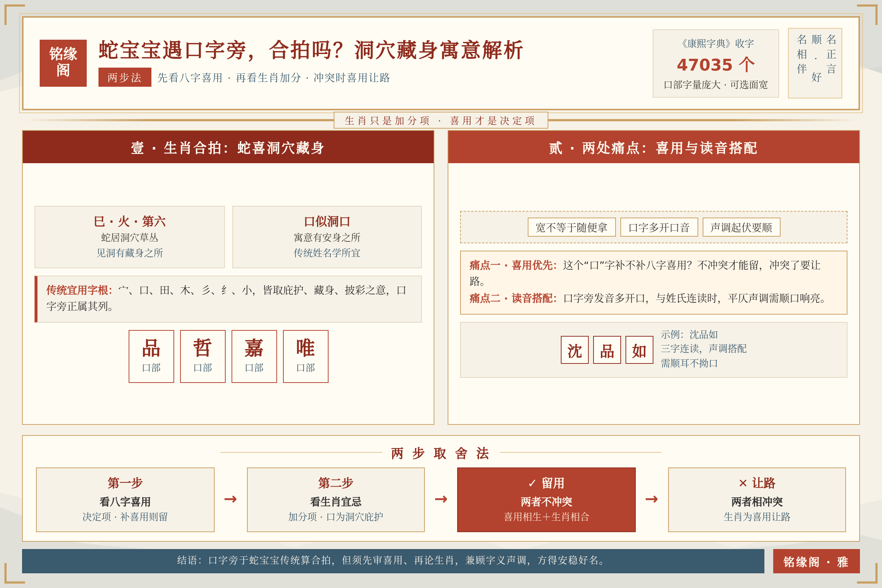Click the 痛点一 · 喜用优先 text
Viewport: 882px width, 588px height.
coord(645,273)
